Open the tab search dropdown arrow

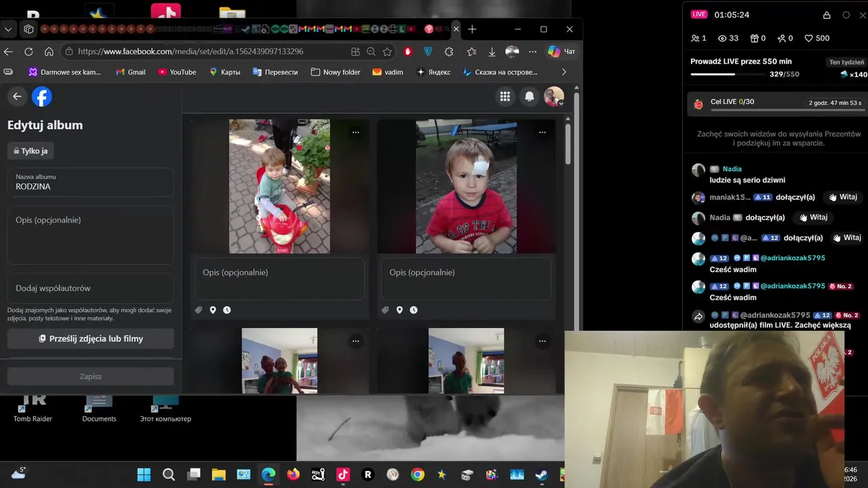8,29
